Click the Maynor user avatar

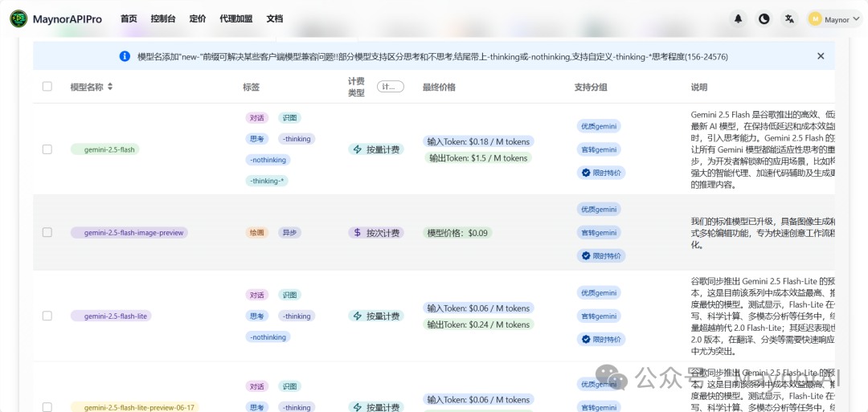coord(815,19)
